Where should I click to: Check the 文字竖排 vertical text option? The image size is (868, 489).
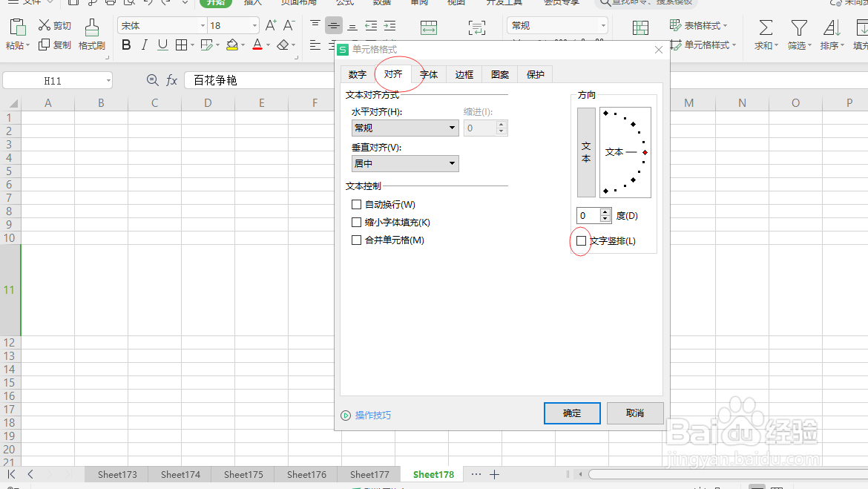(x=580, y=241)
